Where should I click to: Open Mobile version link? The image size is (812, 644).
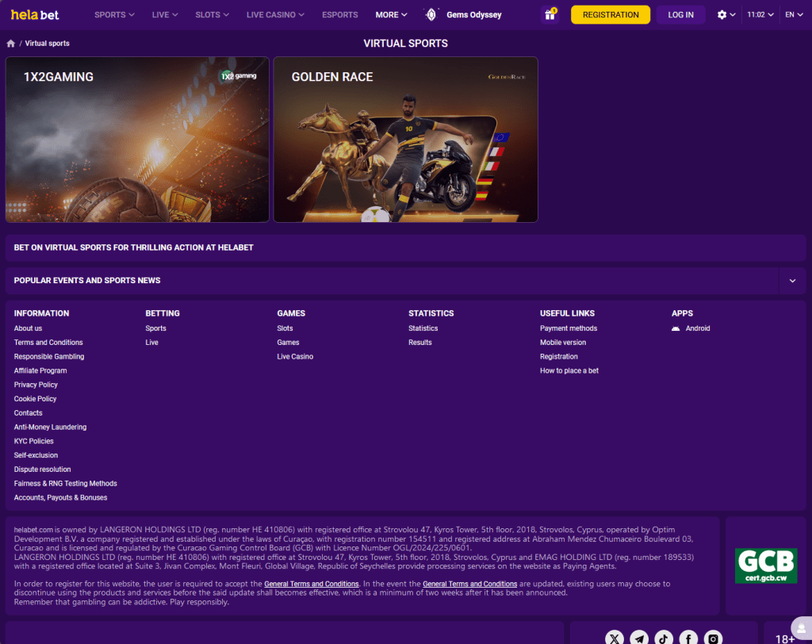563,343
